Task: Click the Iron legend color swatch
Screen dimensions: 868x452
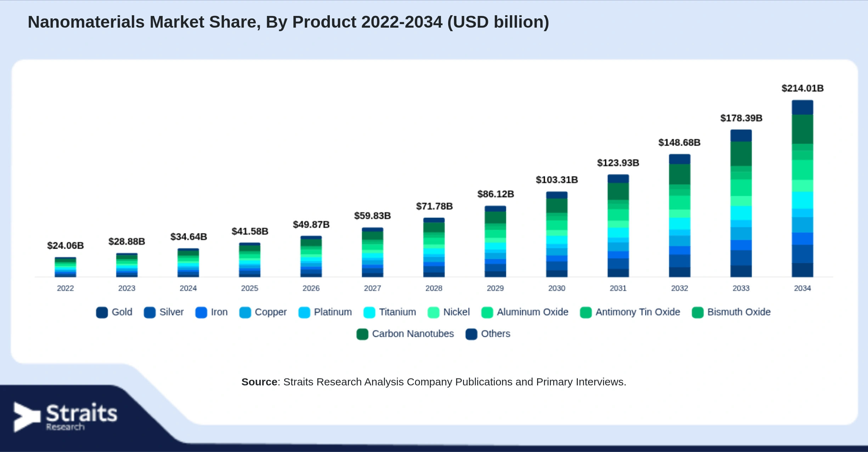Action: click(201, 312)
